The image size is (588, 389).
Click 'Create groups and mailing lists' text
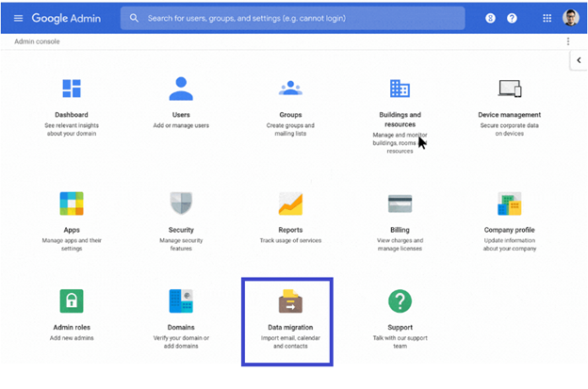point(290,129)
